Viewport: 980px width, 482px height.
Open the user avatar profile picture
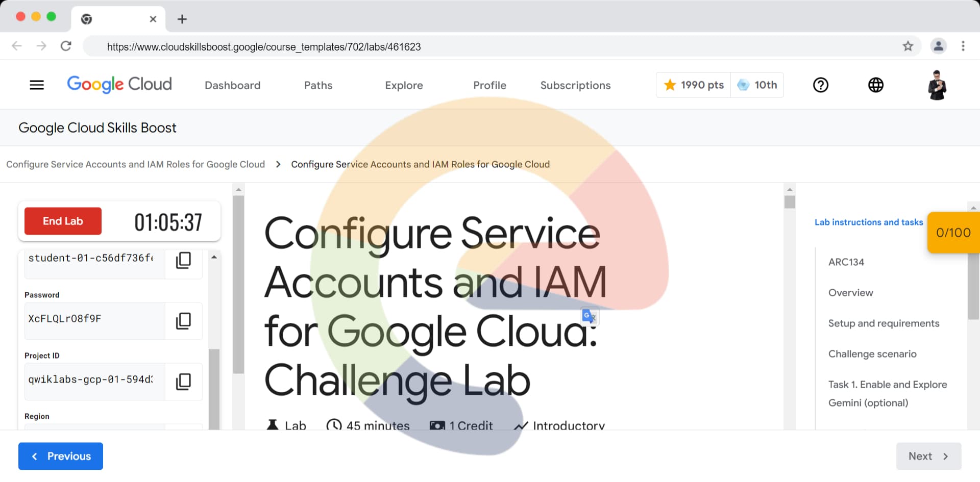point(937,85)
